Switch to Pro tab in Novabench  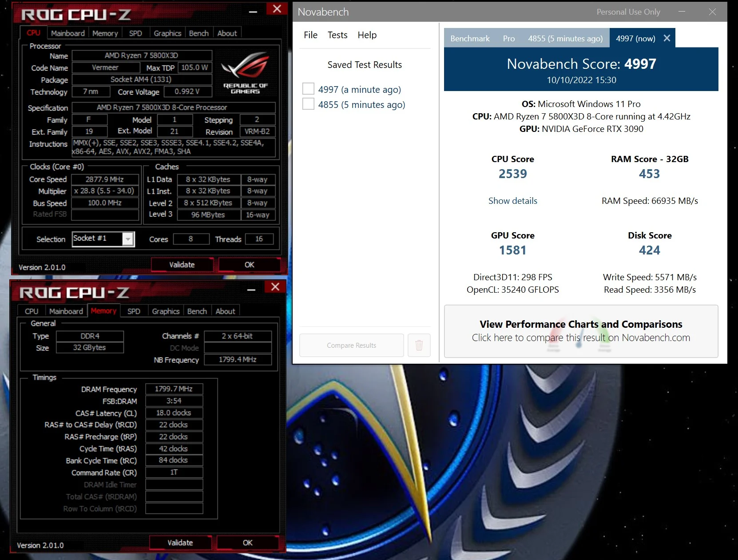[x=509, y=38]
